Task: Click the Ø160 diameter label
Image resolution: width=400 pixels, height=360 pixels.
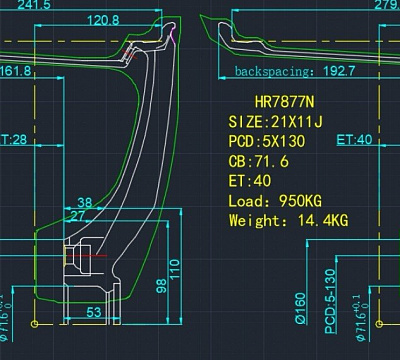Action: point(301,308)
